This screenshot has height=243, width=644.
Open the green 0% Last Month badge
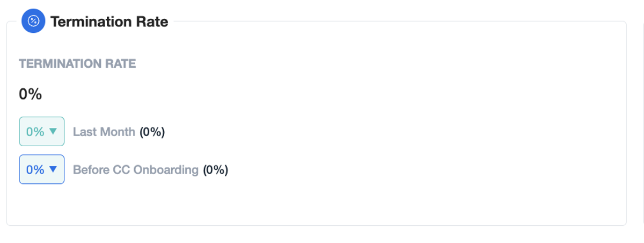coord(42,131)
